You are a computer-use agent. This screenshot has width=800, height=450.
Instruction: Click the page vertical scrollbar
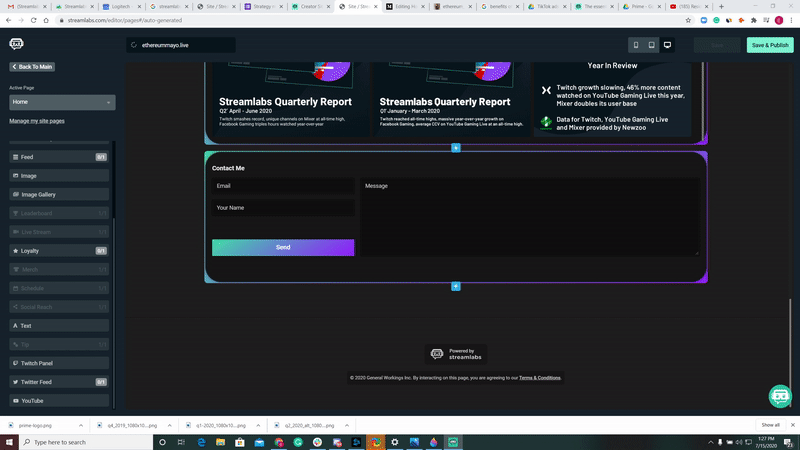coord(791,352)
